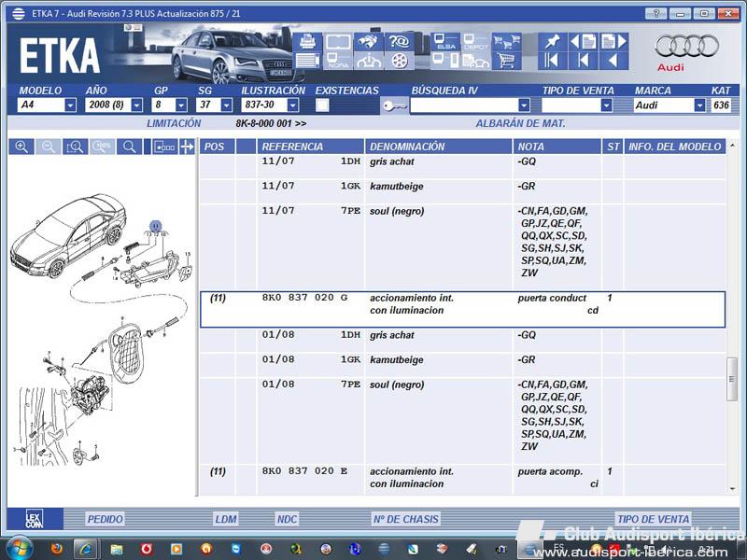This screenshot has width=747, height=560.
Task: Click the ALBARÁN DE MAT. label
Action: pos(520,123)
